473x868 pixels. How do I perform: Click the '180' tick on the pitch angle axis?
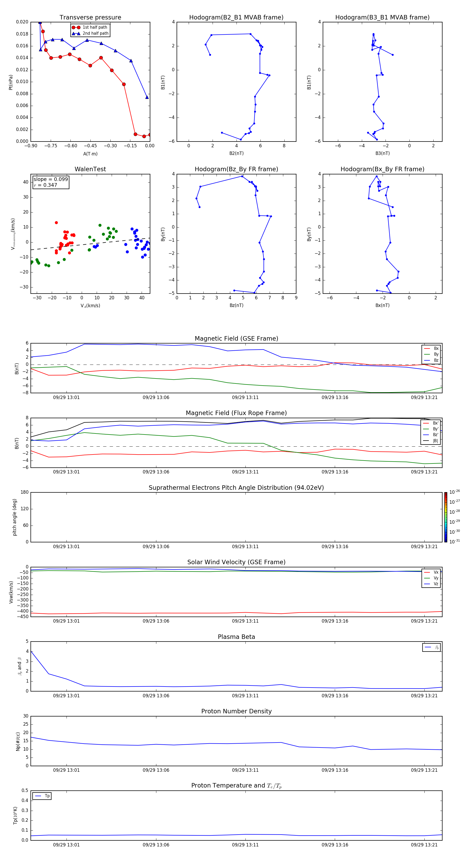click(x=24, y=492)
